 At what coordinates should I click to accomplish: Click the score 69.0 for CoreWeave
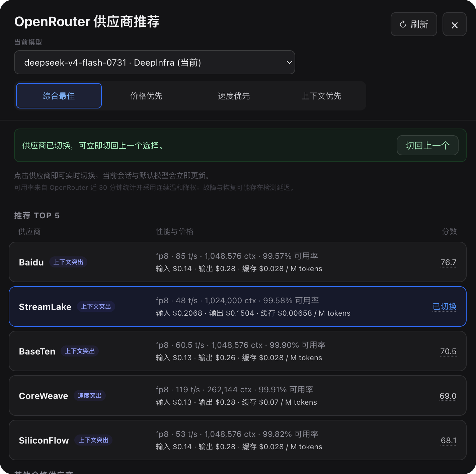pyautogui.click(x=448, y=396)
